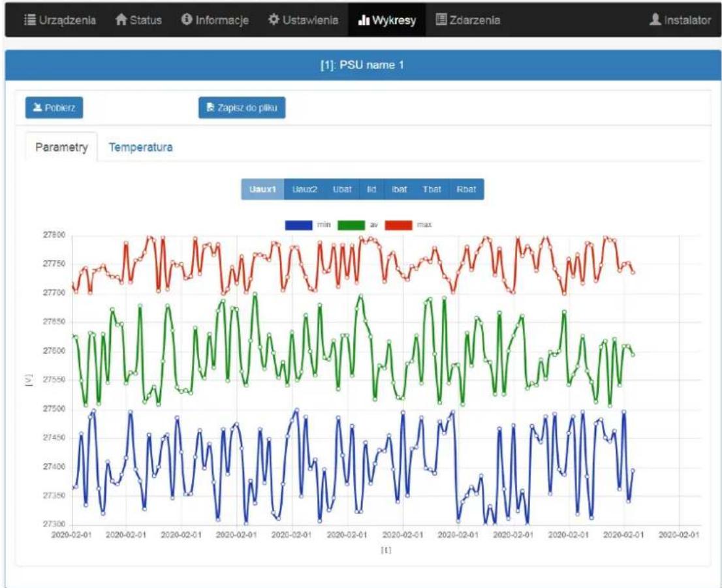The height and width of the screenshot is (588, 722).
Task: Select the Uaux1 parameter toggle
Action: click(x=262, y=189)
